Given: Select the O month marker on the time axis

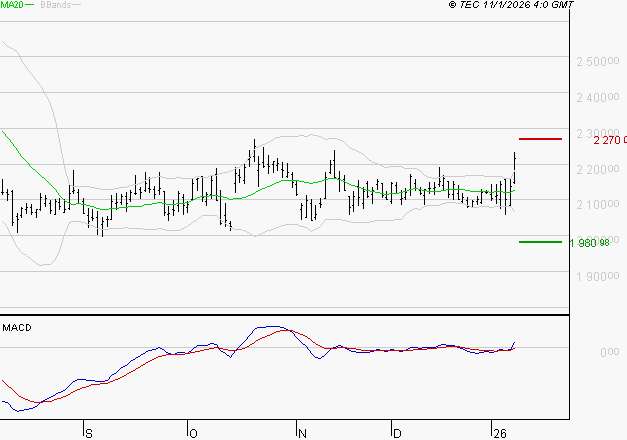Looking at the screenshot, I should (194, 433).
